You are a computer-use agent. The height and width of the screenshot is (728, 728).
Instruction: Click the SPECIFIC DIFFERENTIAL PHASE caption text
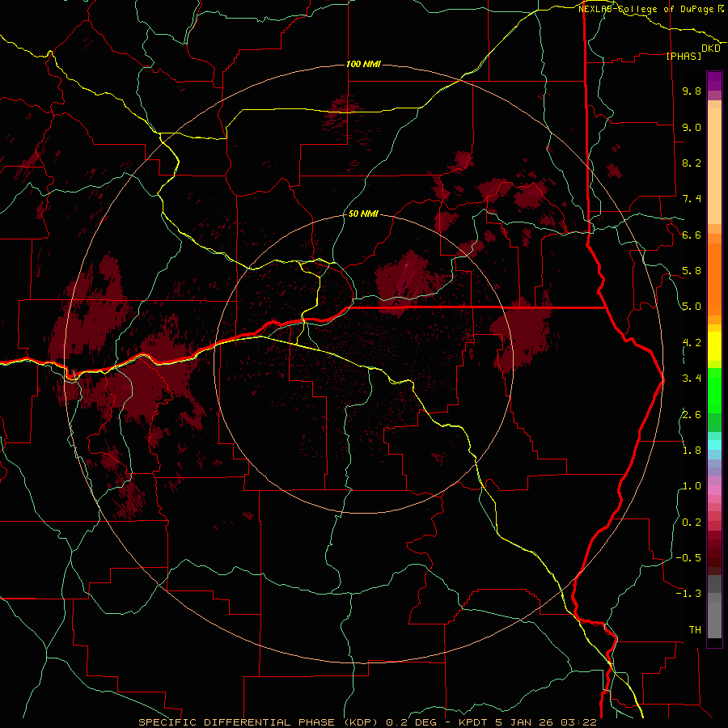tap(236, 722)
